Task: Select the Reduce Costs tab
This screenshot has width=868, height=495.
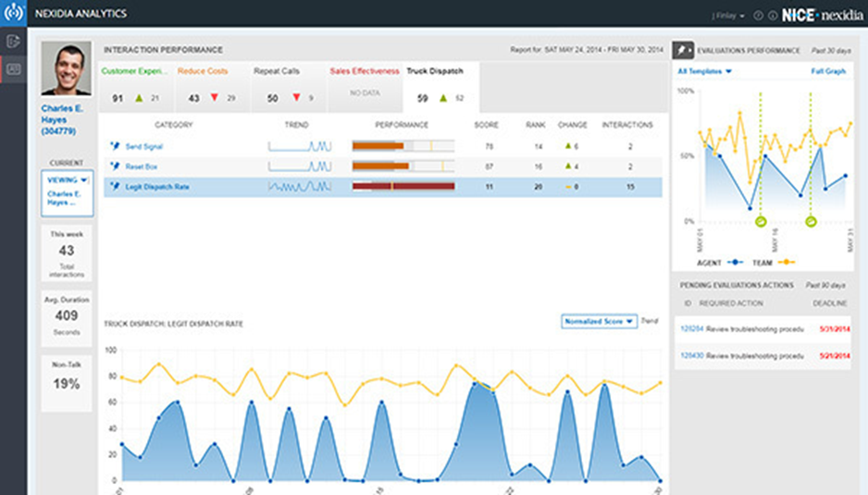Action: [212, 87]
